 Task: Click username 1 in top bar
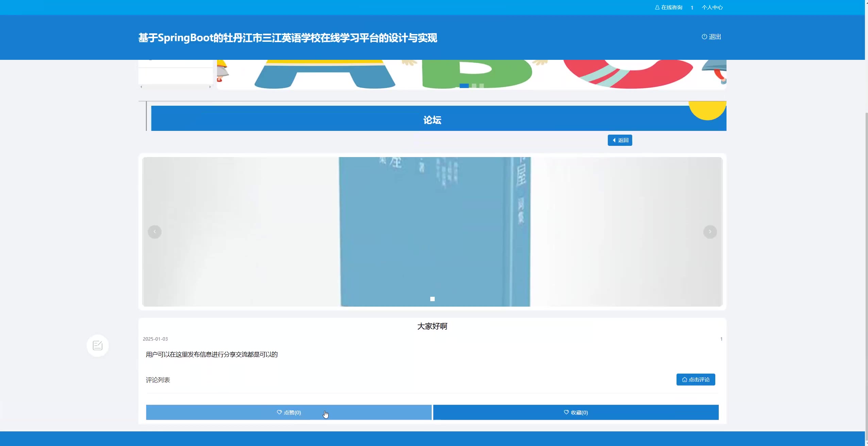[x=692, y=7]
